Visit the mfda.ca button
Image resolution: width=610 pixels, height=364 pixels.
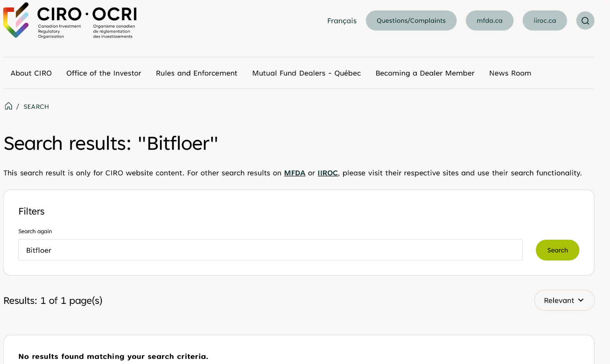[x=490, y=21]
